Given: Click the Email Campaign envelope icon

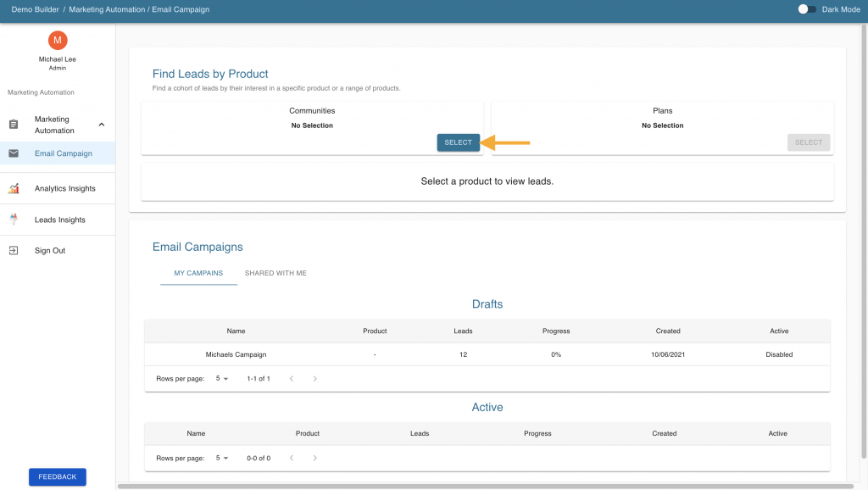Looking at the screenshot, I should click(x=14, y=153).
